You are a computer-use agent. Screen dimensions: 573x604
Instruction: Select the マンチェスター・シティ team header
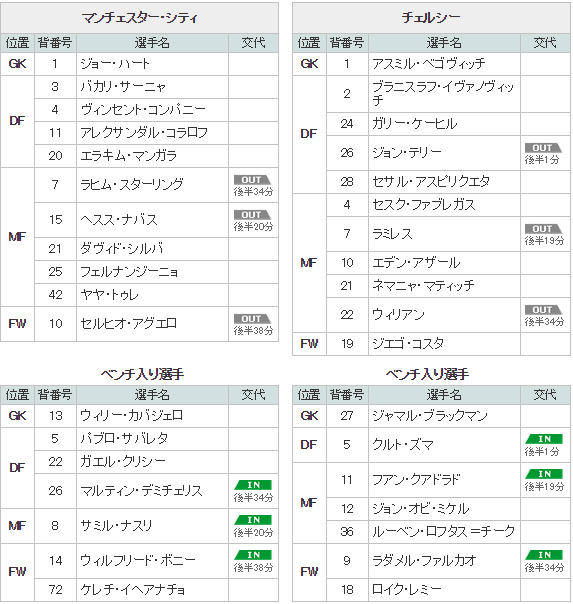tap(139, 18)
